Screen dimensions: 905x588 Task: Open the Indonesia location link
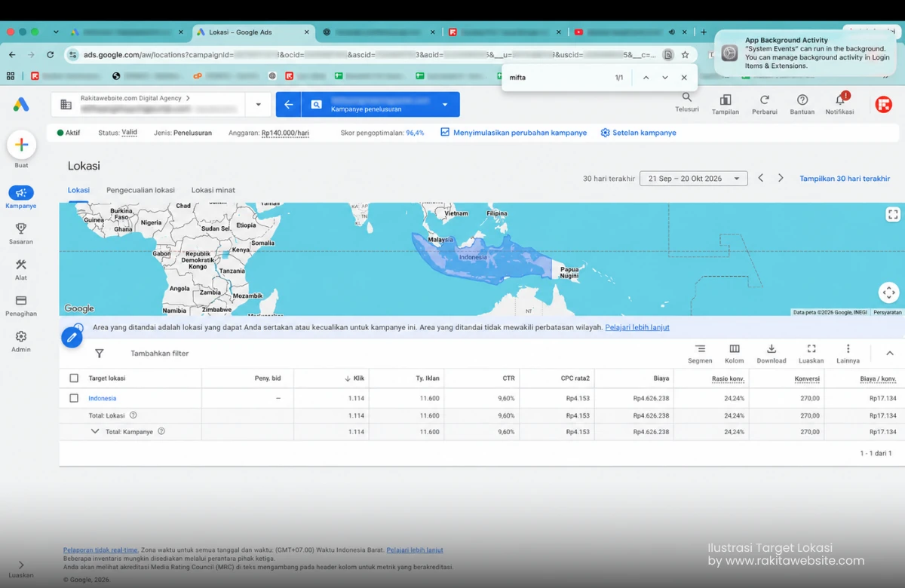point(103,398)
